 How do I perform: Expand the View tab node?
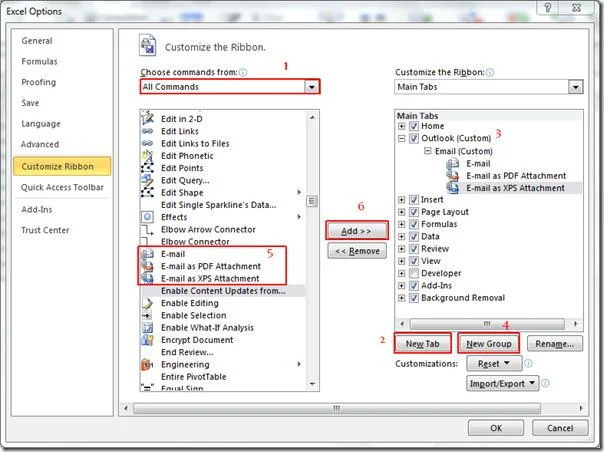401,261
